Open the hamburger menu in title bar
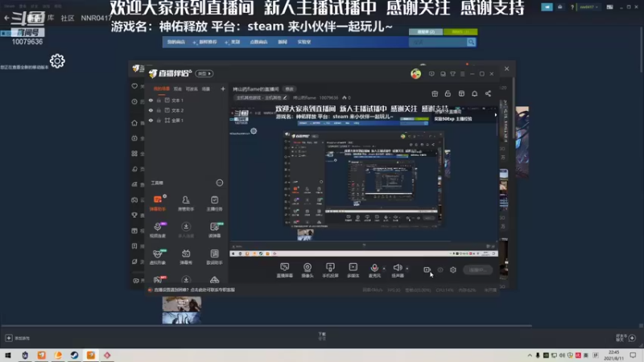644x362 pixels. pos(462,74)
